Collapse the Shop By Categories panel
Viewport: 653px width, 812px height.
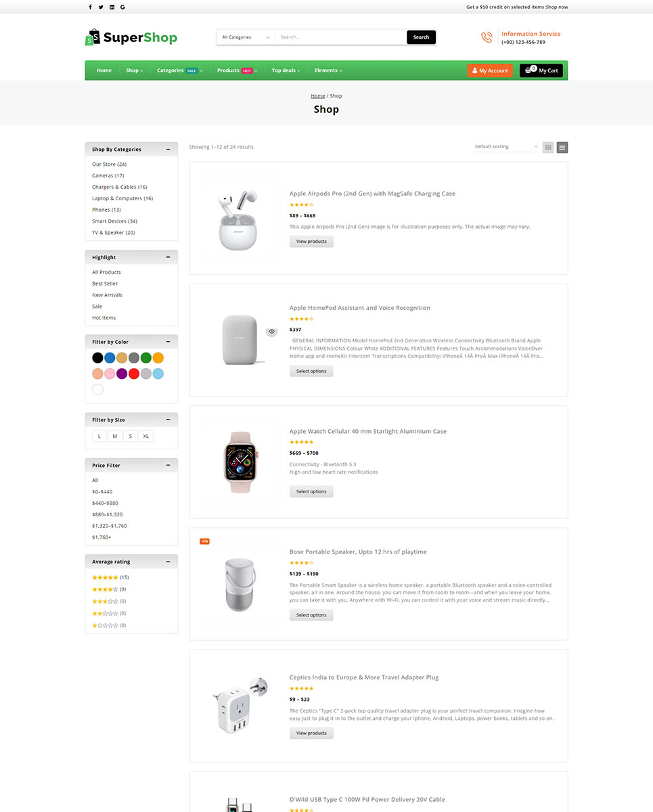coord(168,150)
